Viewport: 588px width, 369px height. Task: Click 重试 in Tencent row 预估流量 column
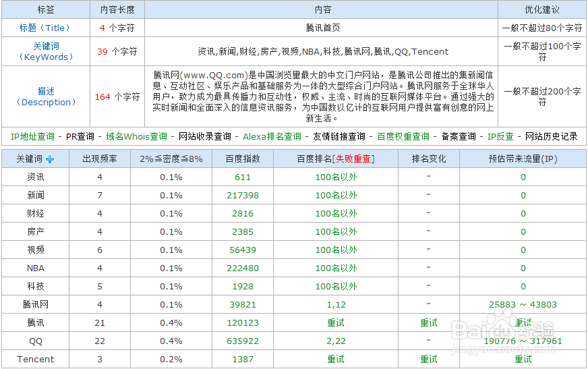point(523,360)
